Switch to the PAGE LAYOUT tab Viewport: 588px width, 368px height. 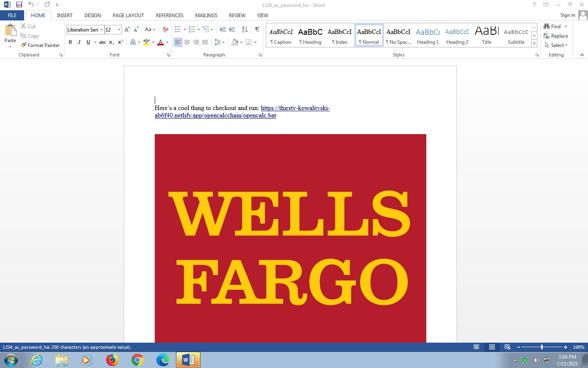pyautogui.click(x=128, y=16)
